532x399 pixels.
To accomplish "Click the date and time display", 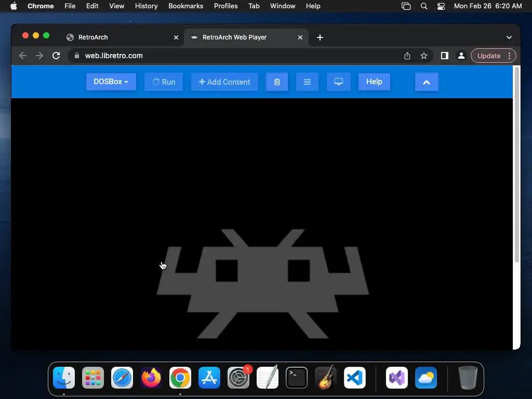I will (488, 6).
